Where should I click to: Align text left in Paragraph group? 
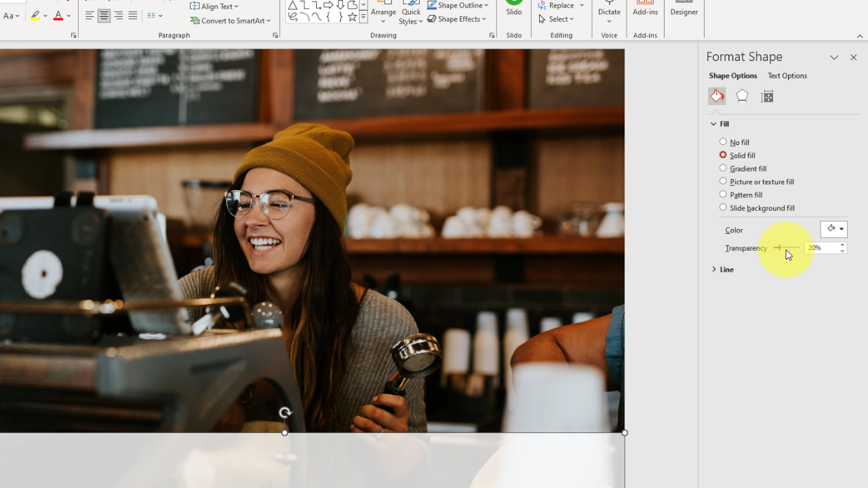tap(90, 16)
